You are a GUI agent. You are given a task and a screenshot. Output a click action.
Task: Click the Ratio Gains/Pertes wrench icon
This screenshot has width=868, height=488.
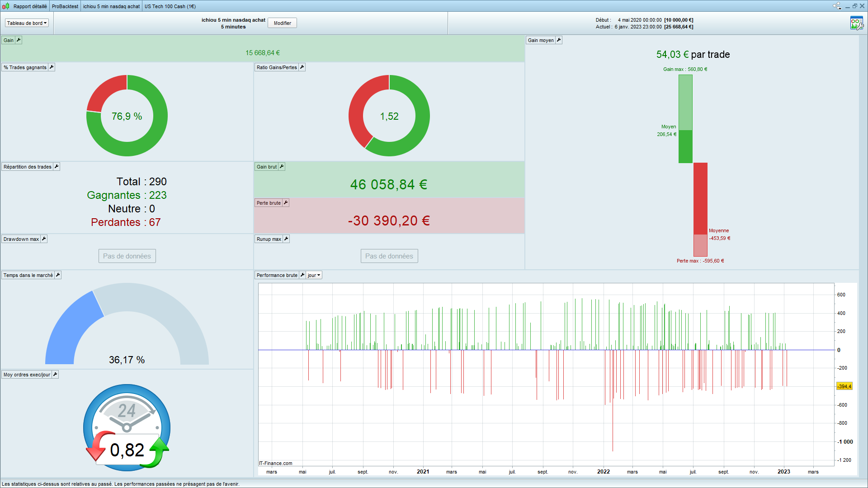click(302, 67)
